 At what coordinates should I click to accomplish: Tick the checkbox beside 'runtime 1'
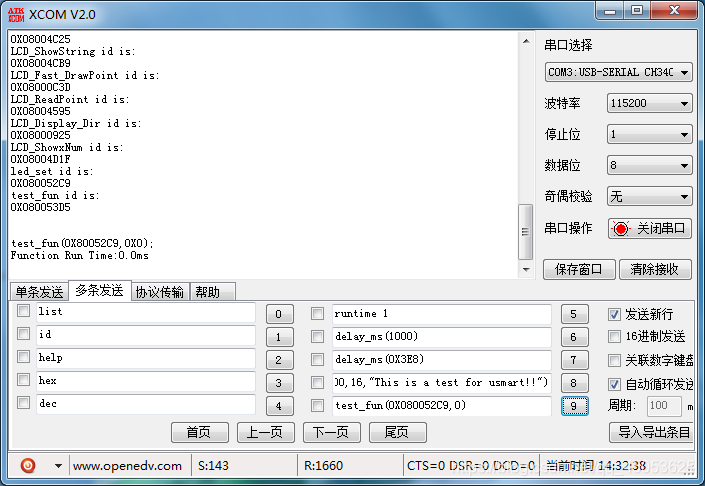click(x=317, y=313)
